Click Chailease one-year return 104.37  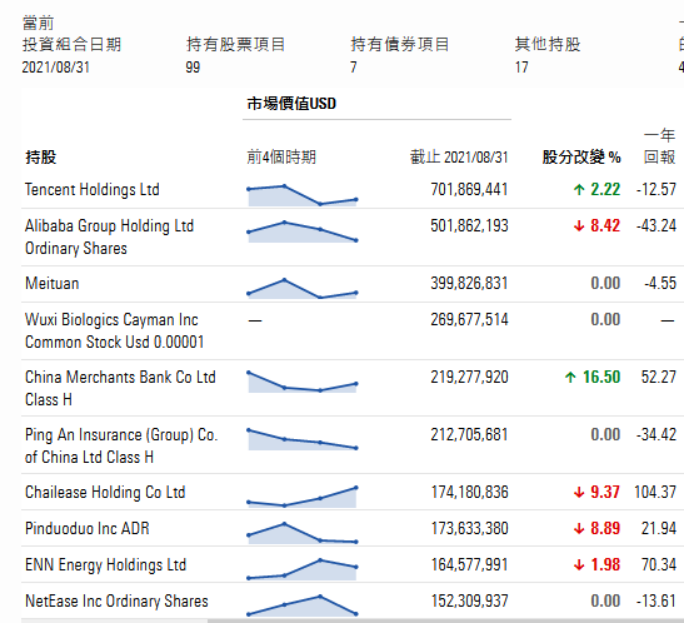(655, 493)
